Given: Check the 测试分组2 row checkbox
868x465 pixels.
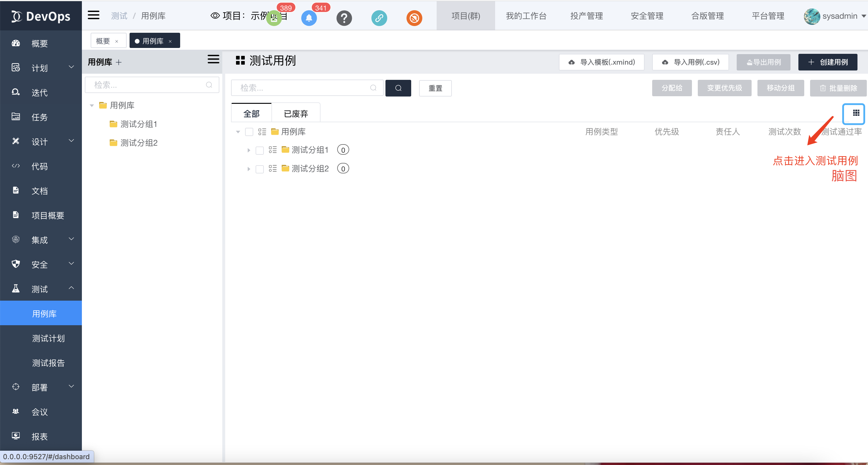Looking at the screenshot, I should 259,169.
